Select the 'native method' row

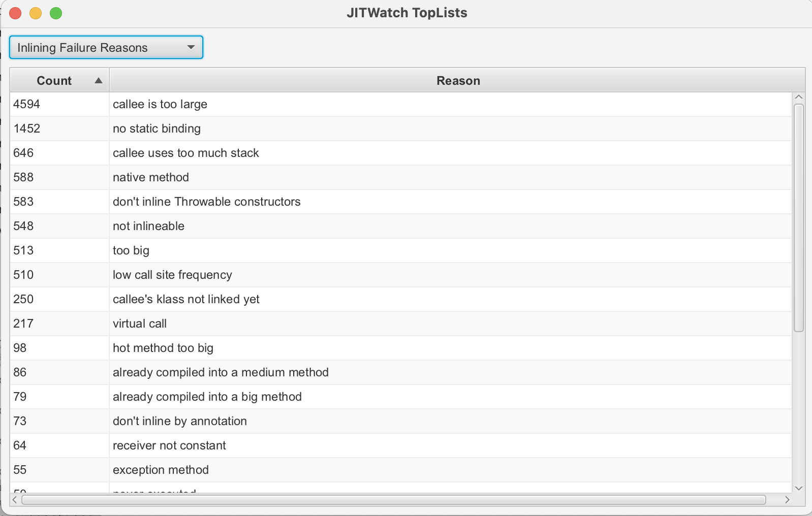click(x=401, y=177)
